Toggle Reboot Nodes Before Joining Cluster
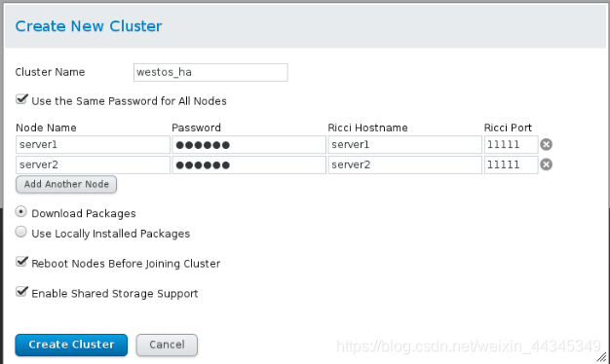 pos(21,262)
